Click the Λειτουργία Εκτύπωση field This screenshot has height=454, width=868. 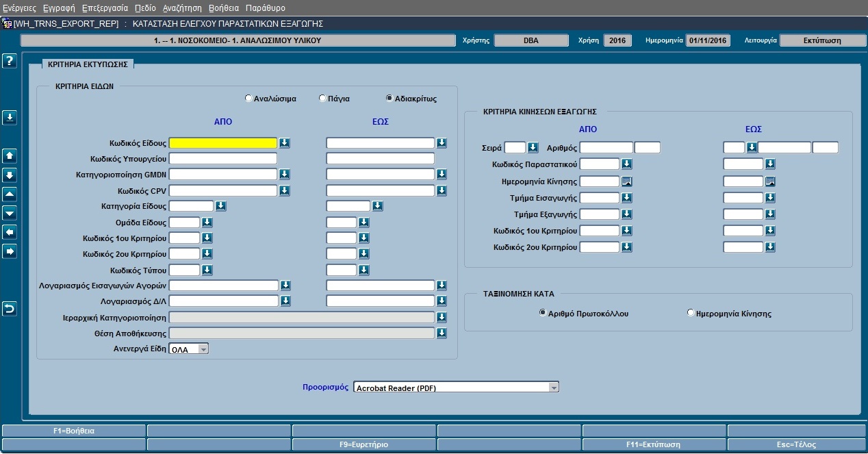click(821, 40)
